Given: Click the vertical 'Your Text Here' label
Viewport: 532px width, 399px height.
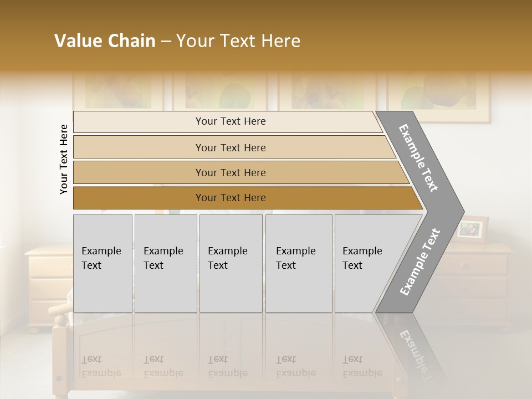Looking at the screenshot, I should 64,160.
